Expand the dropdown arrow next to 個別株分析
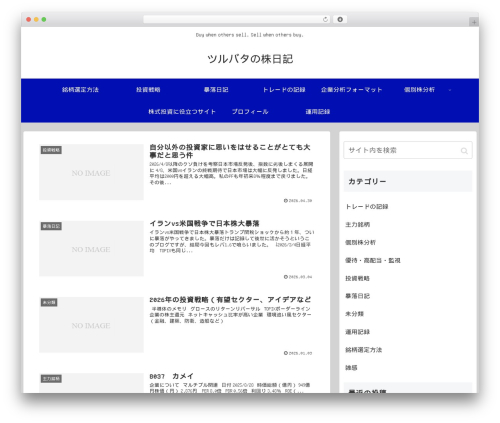The height and width of the screenshot is (423, 500). 450,90
